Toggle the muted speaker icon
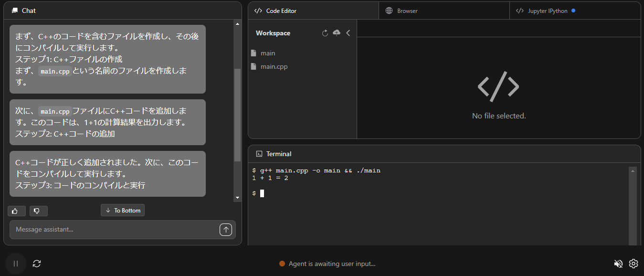The image size is (644, 276). [618, 264]
